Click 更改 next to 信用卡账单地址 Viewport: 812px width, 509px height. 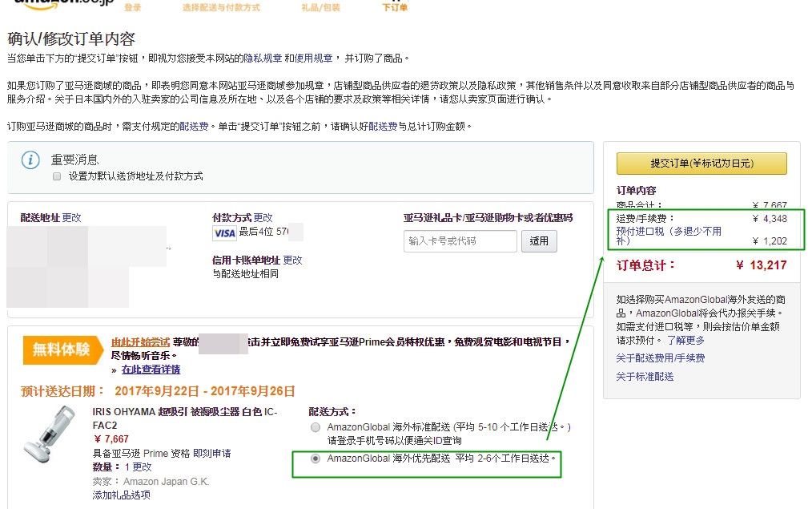tap(292, 261)
